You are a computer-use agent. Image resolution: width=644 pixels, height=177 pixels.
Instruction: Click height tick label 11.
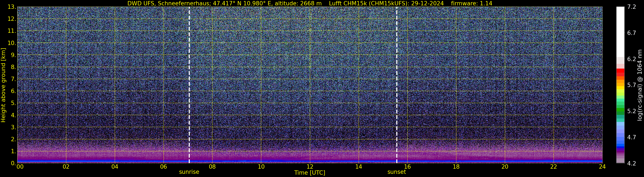point(12,31)
